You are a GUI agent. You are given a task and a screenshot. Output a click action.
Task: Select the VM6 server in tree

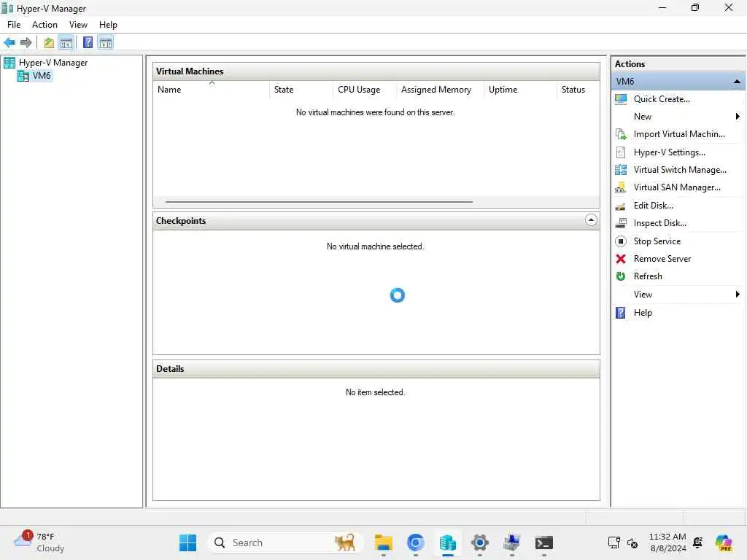[41, 76]
